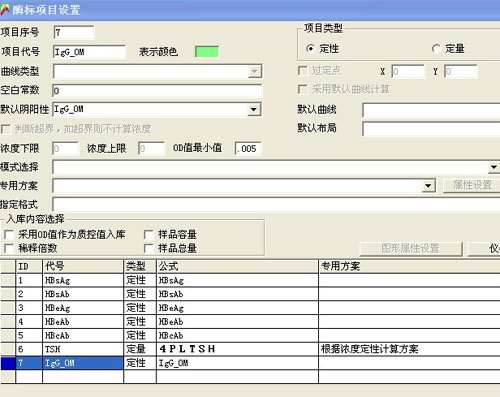Image resolution: width=500 pixels, height=397 pixels.
Task: Click the 默认布局 input field
Action: (431, 129)
